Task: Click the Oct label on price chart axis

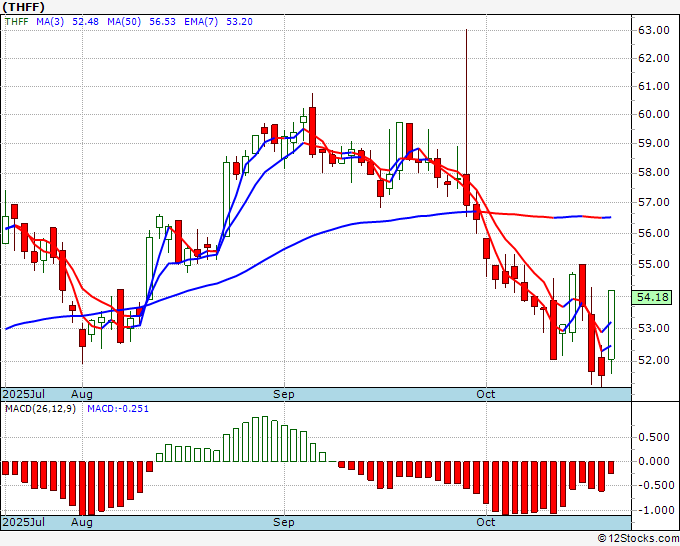Action: 485,394
